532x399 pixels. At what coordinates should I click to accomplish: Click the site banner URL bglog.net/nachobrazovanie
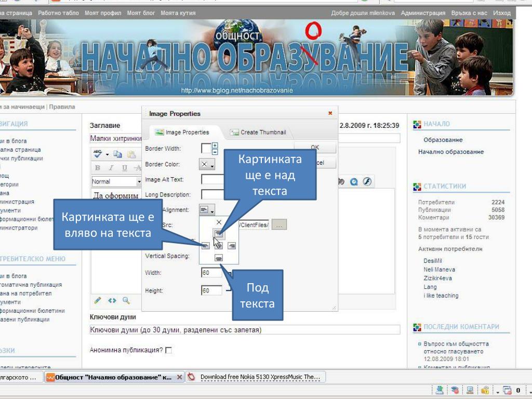237,90
